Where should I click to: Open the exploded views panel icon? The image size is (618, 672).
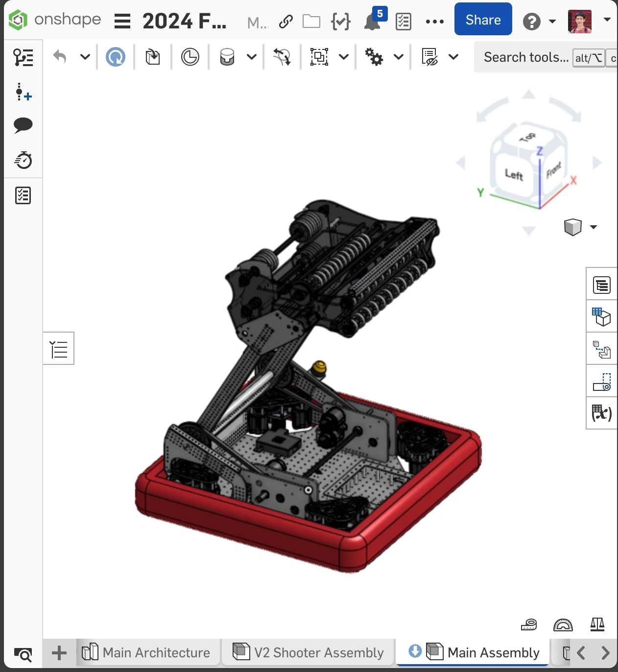click(602, 349)
